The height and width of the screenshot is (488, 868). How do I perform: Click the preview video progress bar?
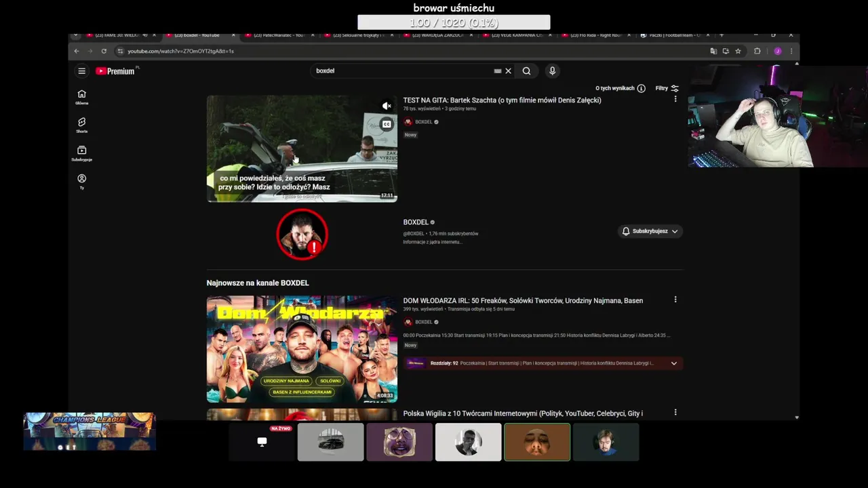click(x=302, y=201)
